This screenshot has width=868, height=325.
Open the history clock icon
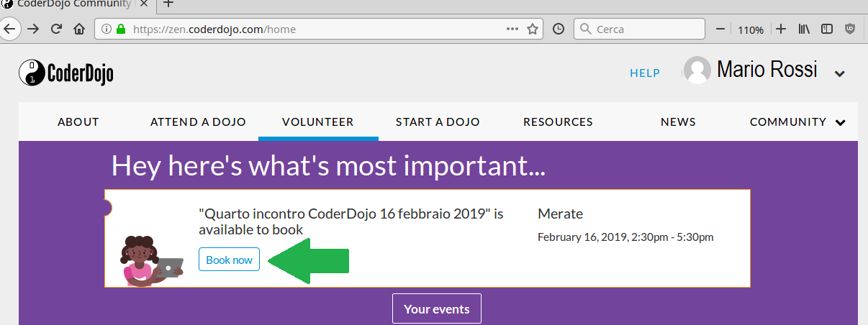558,29
